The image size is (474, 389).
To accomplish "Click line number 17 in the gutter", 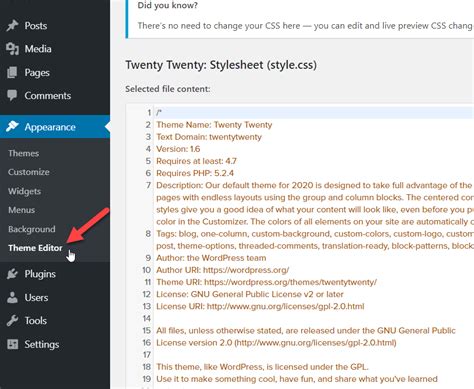I will (147, 355).
